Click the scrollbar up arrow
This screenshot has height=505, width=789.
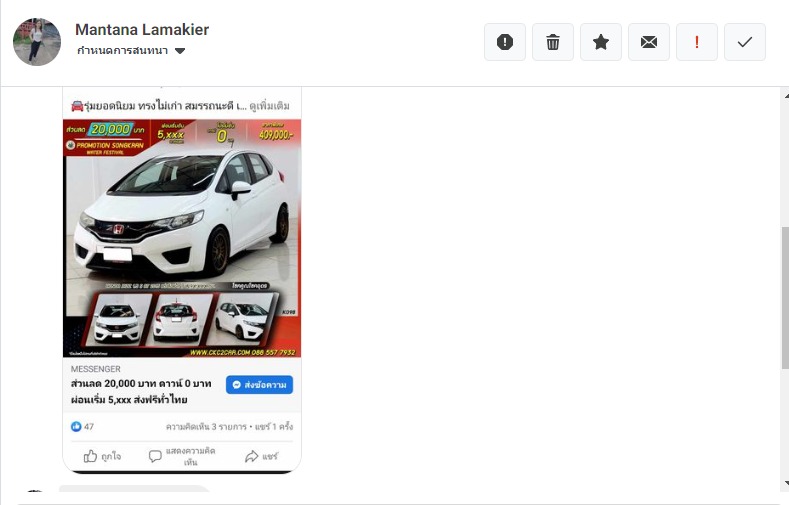pyautogui.click(x=785, y=95)
